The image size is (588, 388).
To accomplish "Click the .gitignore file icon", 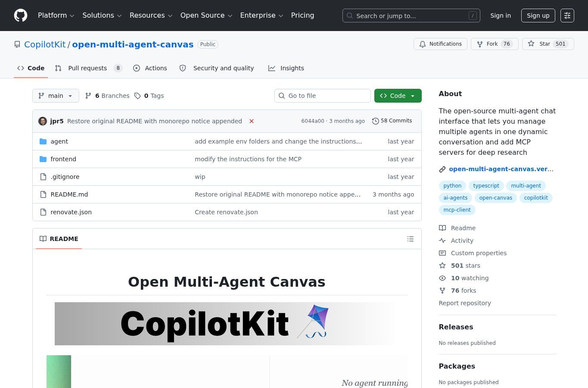I will 43,177.
